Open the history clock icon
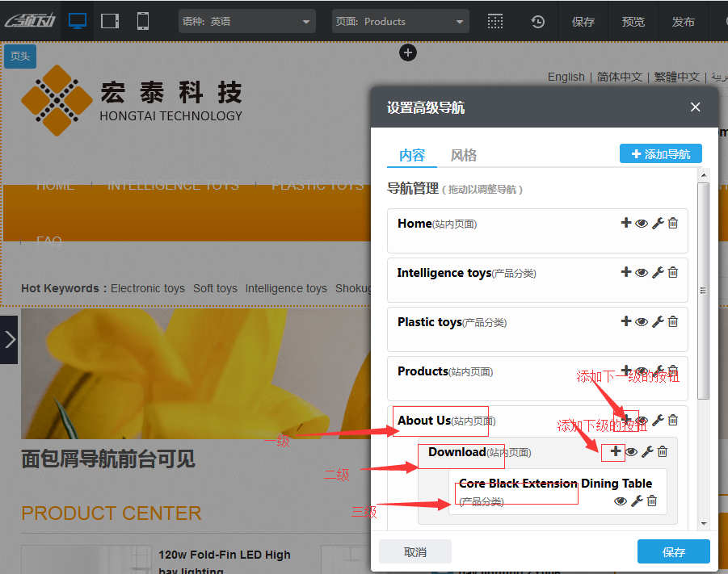The image size is (728, 574). click(x=538, y=22)
